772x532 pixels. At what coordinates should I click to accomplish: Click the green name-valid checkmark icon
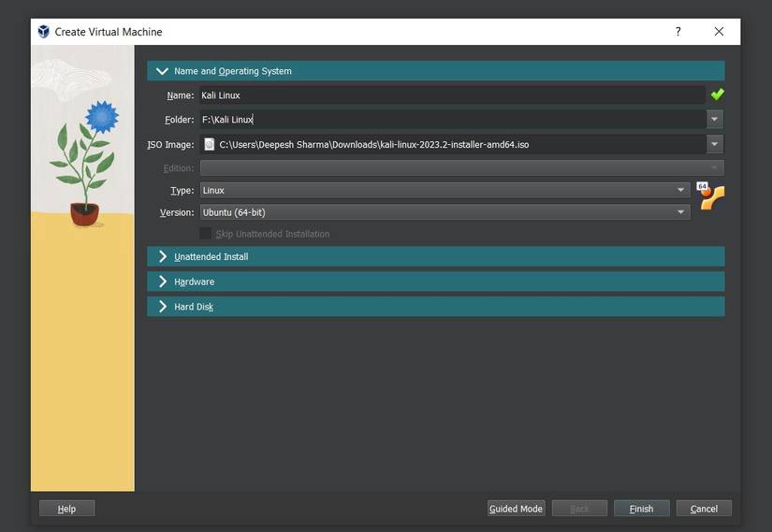[717, 94]
